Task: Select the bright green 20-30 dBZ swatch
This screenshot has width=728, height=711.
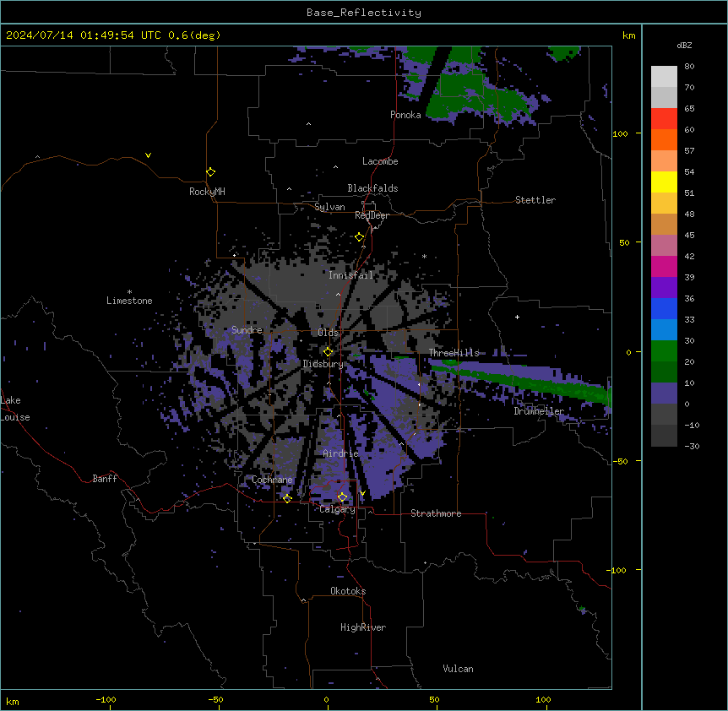Action: coord(664,351)
